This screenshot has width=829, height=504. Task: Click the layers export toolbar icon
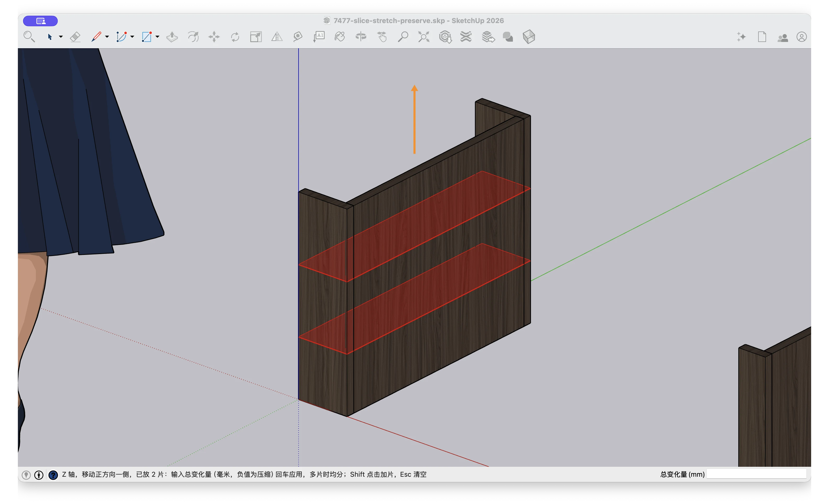(488, 37)
